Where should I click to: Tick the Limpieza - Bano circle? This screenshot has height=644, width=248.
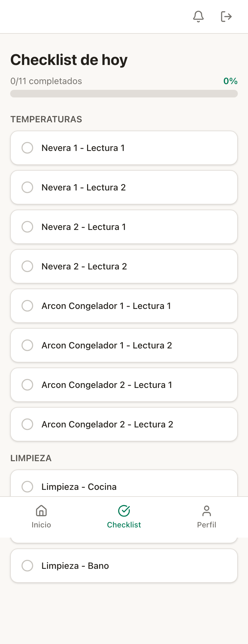tap(27, 566)
